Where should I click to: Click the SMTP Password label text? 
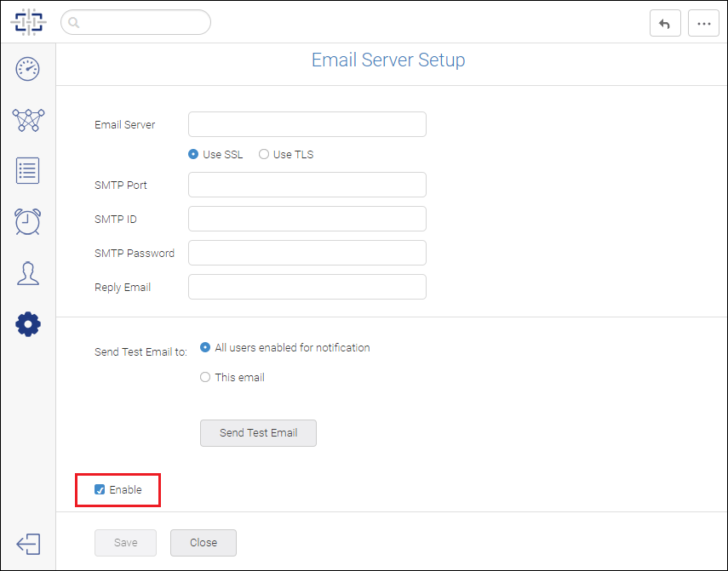pos(135,254)
